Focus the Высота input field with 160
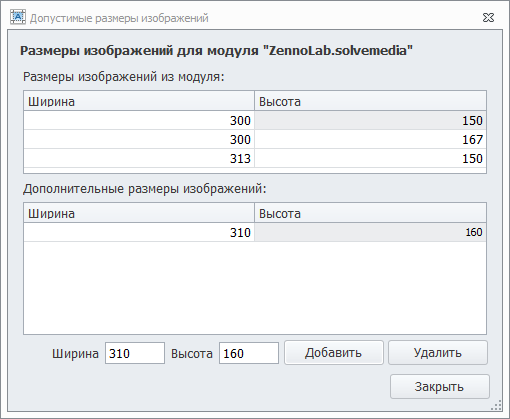Image resolution: width=510 pixels, height=419 pixels. pos(249,353)
